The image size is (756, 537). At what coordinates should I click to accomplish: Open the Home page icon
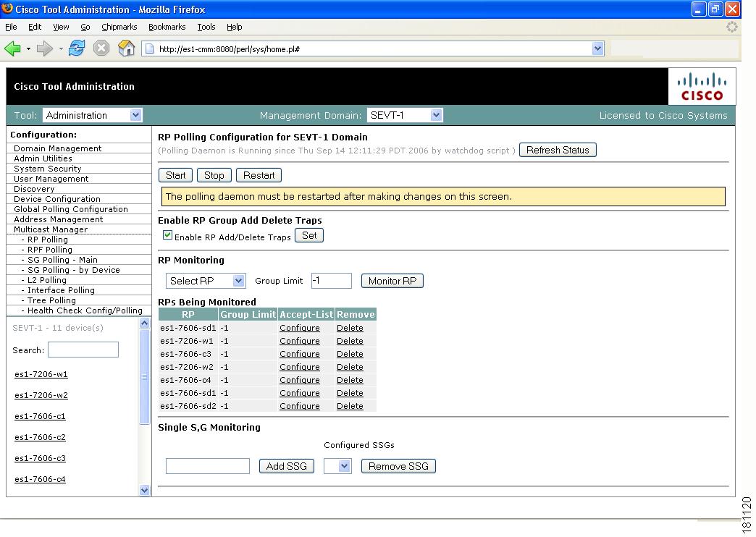click(x=126, y=48)
